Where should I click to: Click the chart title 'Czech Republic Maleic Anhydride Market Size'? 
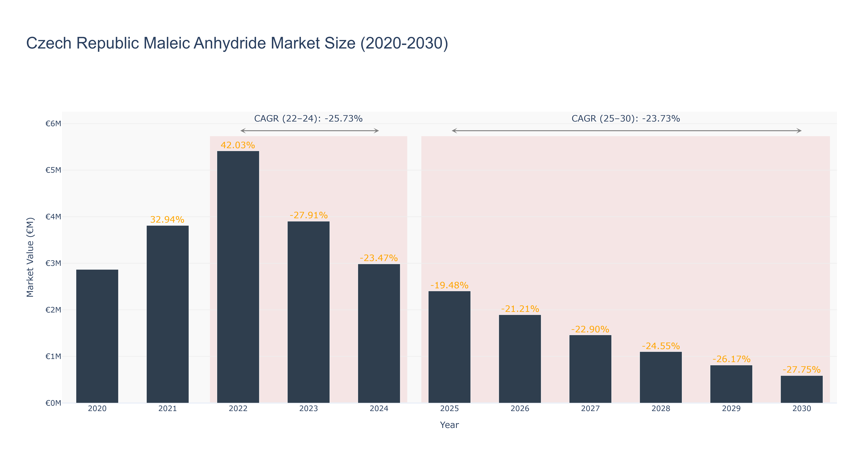(x=237, y=43)
